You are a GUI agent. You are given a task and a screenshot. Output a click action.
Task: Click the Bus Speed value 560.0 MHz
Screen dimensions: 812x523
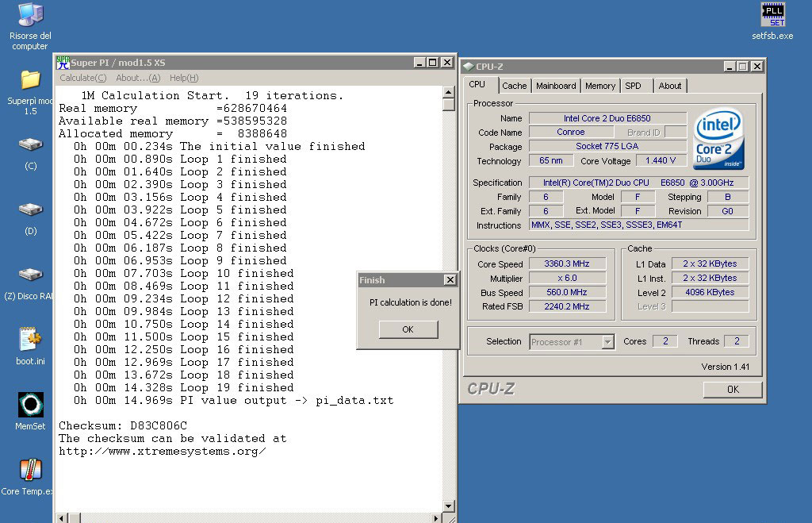tap(567, 292)
